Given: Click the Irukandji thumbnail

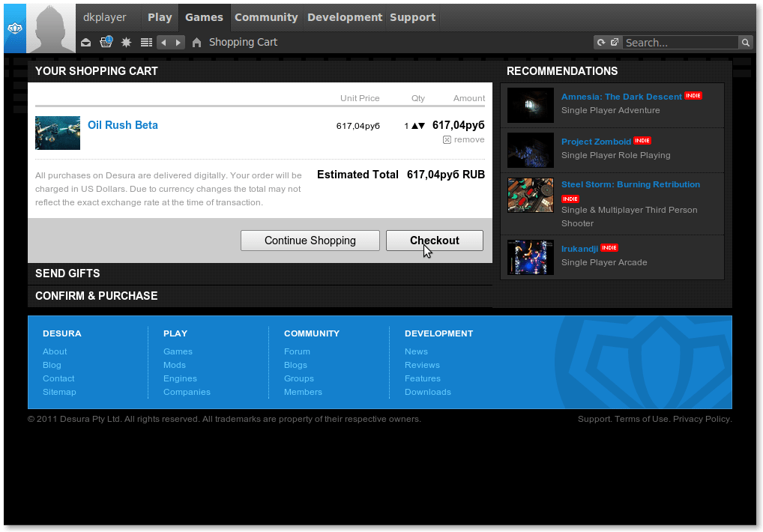Looking at the screenshot, I should click(531, 257).
